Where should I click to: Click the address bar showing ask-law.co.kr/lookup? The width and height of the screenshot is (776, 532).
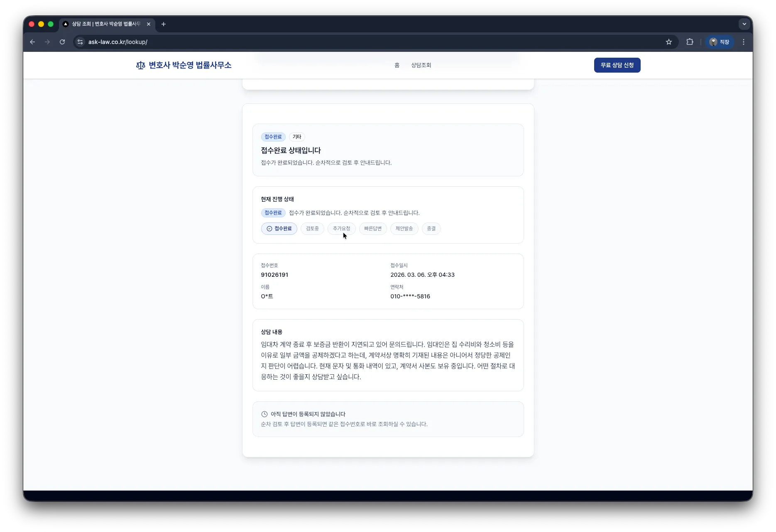tap(118, 42)
